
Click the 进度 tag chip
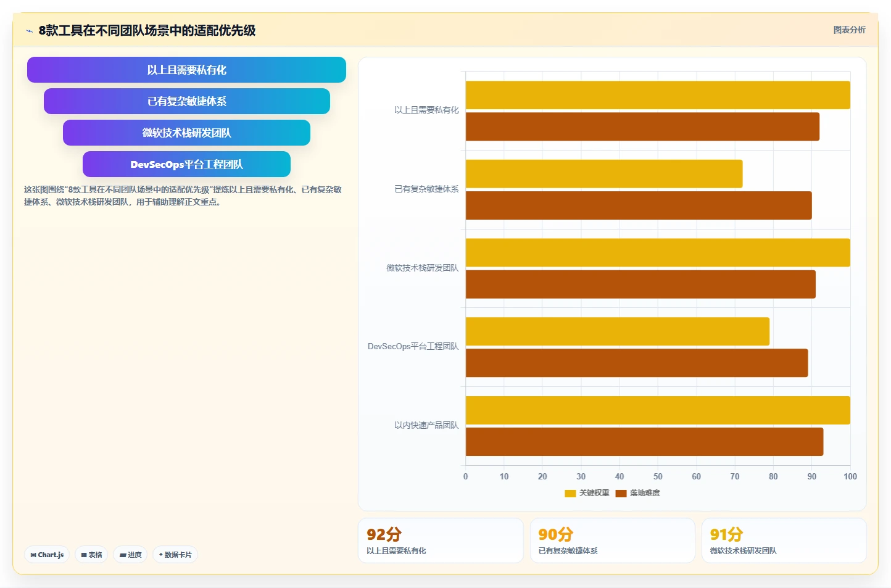click(130, 555)
